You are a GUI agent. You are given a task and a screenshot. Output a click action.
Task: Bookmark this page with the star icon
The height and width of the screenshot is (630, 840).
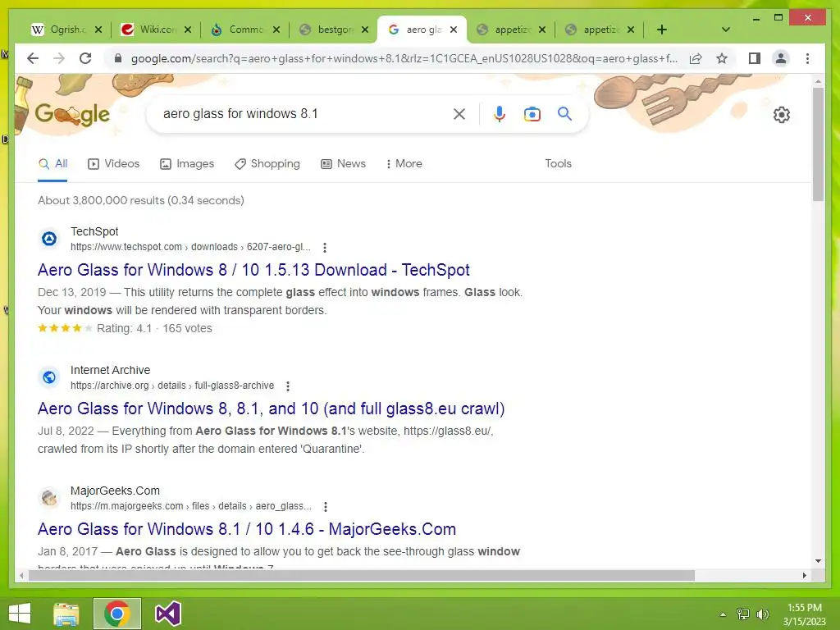(x=722, y=58)
